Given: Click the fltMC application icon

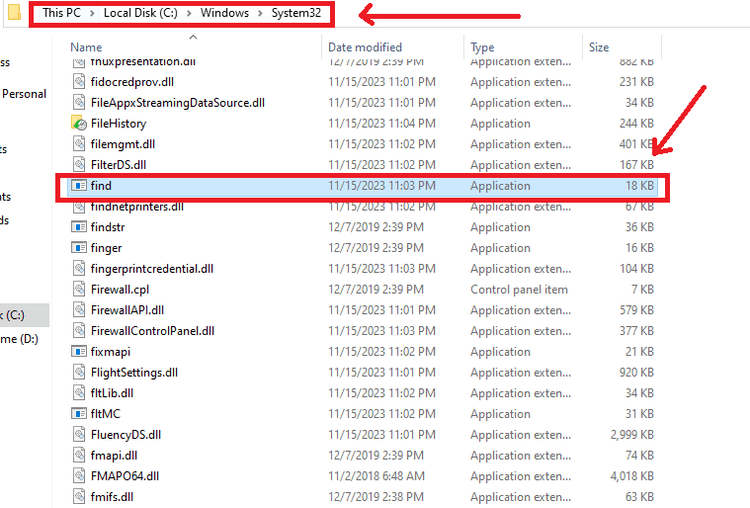Looking at the screenshot, I should [x=80, y=414].
